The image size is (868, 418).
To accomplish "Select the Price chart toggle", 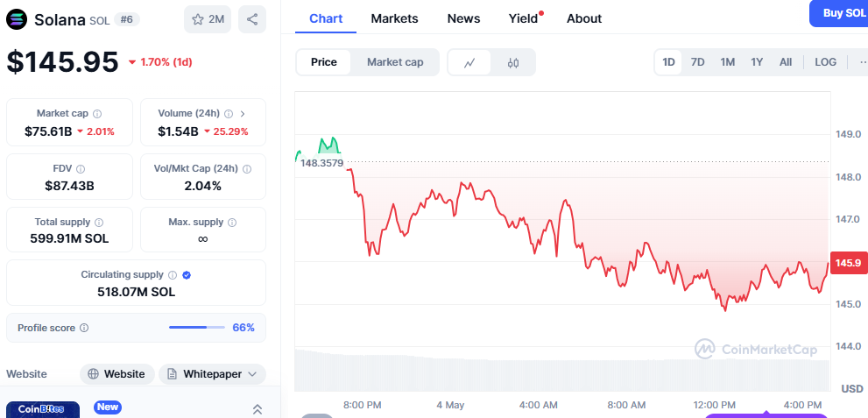I will click(x=324, y=62).
